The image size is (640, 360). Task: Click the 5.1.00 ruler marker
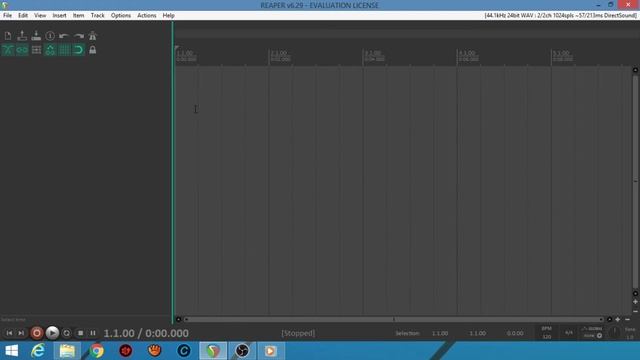(562, 53)
